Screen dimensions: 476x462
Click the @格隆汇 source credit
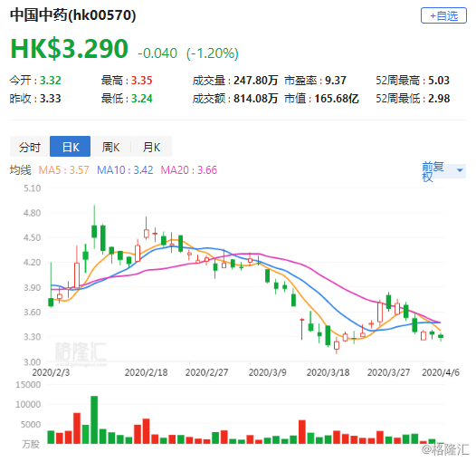[445, 449]
